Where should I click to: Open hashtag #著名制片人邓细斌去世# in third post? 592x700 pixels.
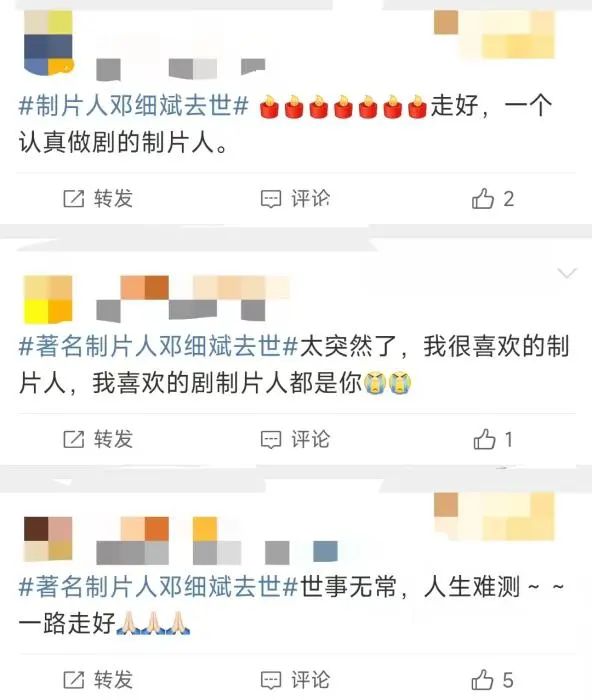pyautogui.click(x=158, y=587)
